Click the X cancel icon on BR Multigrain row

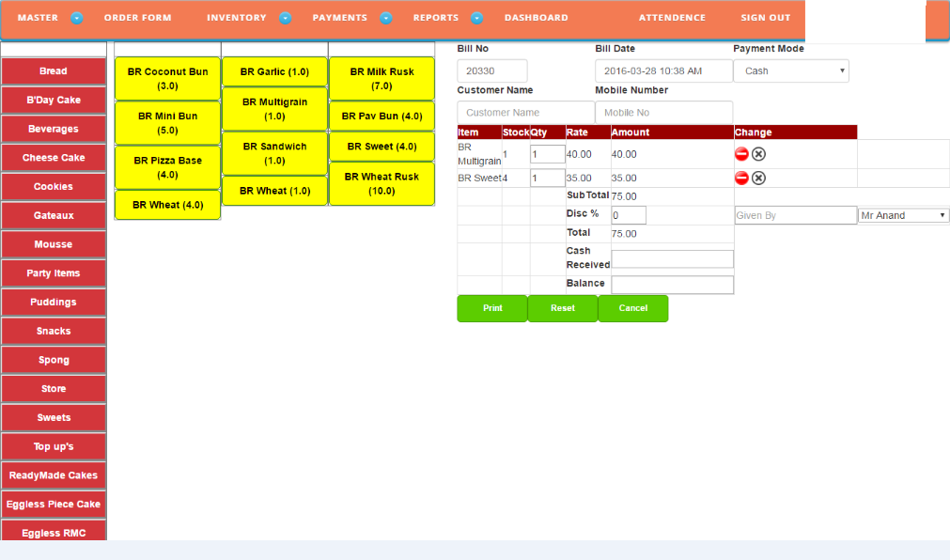coord(758,153)
